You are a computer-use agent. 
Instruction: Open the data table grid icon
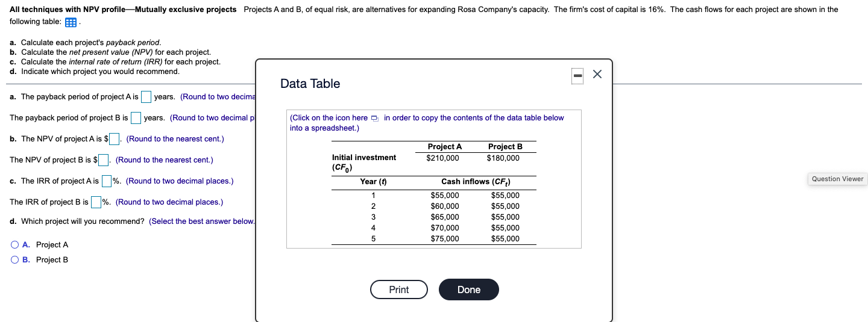70,22
